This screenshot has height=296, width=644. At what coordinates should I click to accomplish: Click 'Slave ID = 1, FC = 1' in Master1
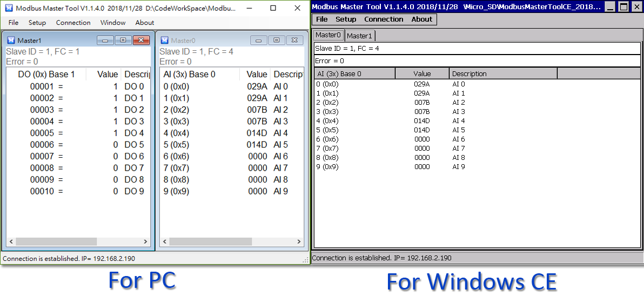[x=43, y=52]
